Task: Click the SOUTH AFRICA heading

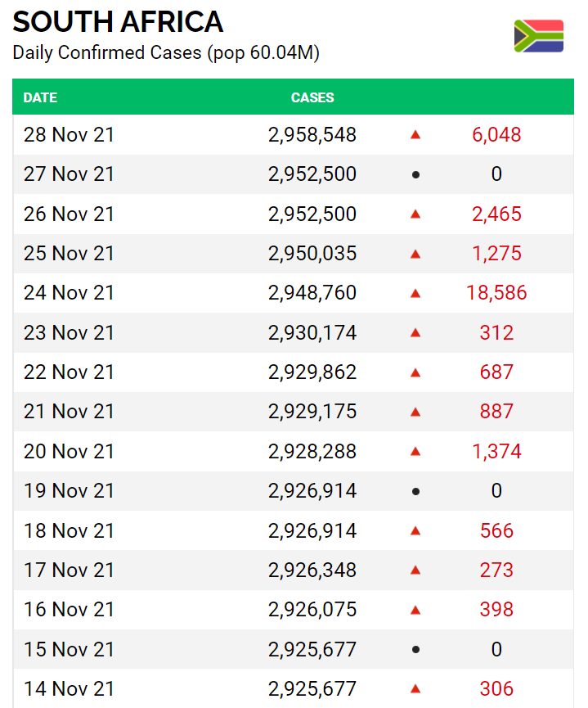Action: coord(118,22)
